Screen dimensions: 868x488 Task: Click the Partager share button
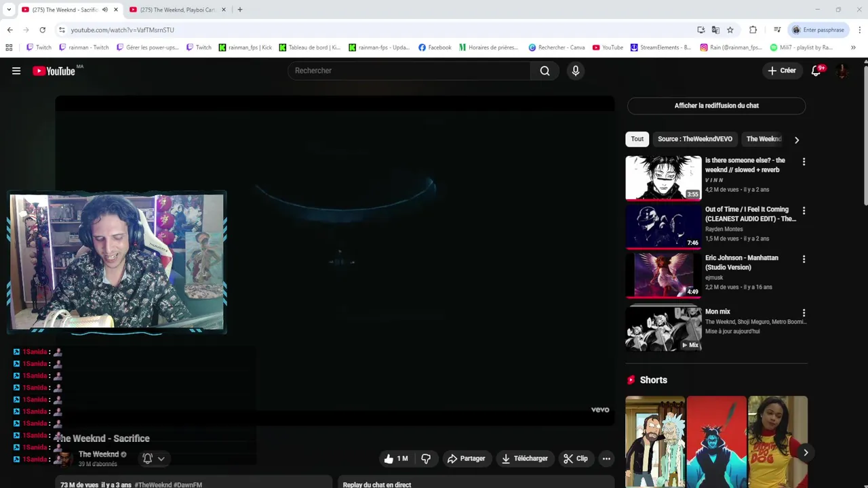(466, 459)
